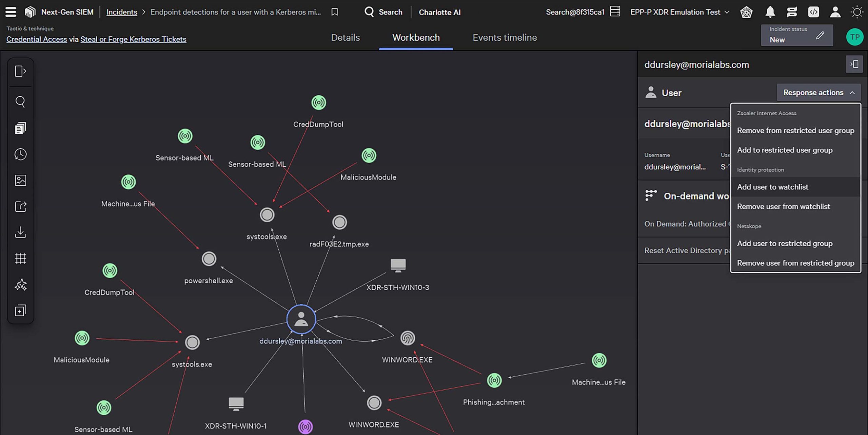Open the hamburger navigation menu
Screen dimensions: 868x435
11,12
